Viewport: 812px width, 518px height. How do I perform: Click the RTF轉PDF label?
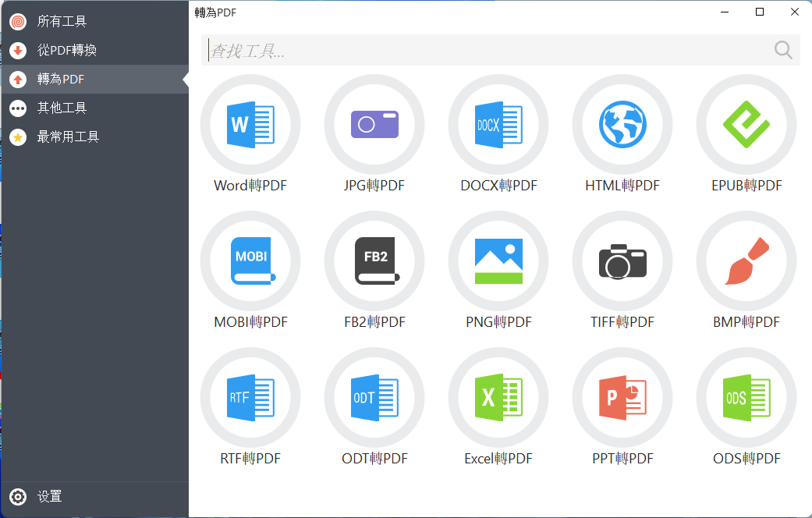click(250, 459)
